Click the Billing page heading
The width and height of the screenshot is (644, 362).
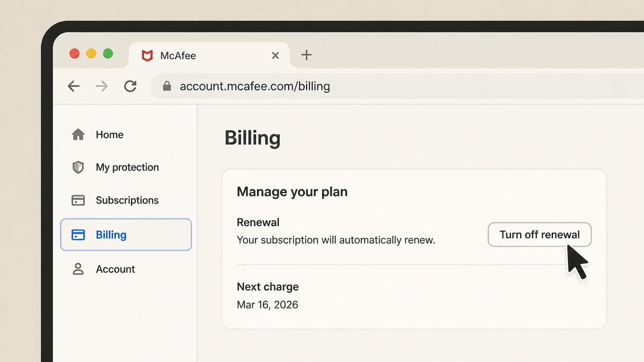pyautogui.click(x=252, y=138)
